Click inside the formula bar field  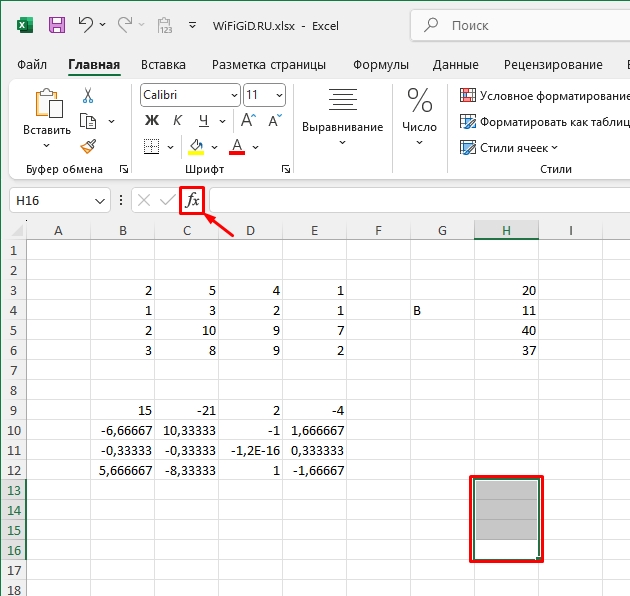(x=419, y=200)
